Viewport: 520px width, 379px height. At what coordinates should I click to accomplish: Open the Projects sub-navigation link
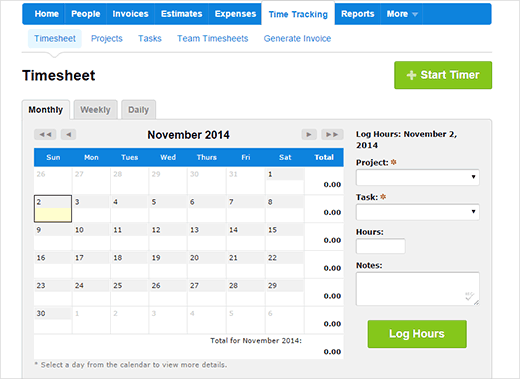(107, 39)
